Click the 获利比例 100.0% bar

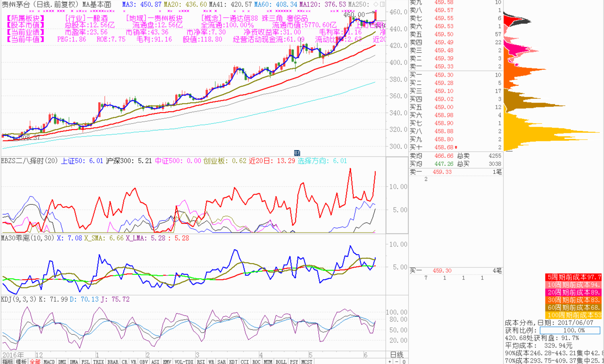point(570,330)
